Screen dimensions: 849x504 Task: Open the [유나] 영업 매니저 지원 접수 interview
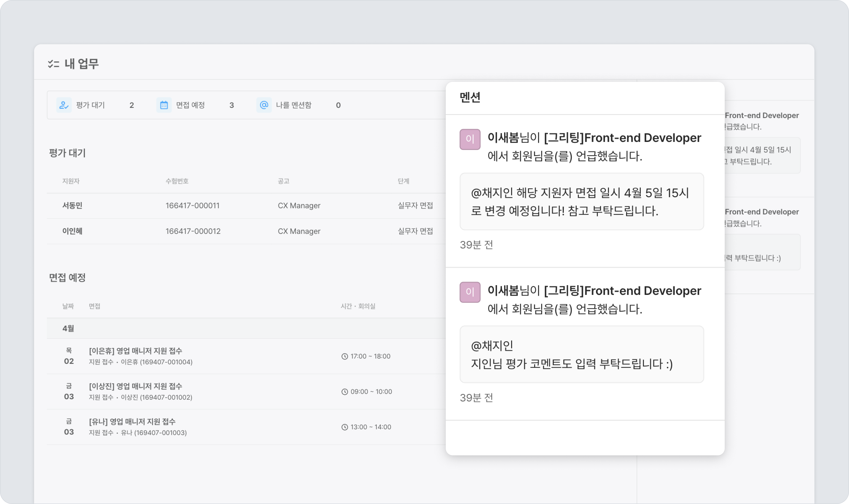pyautogui.click(x=132, y=422)
